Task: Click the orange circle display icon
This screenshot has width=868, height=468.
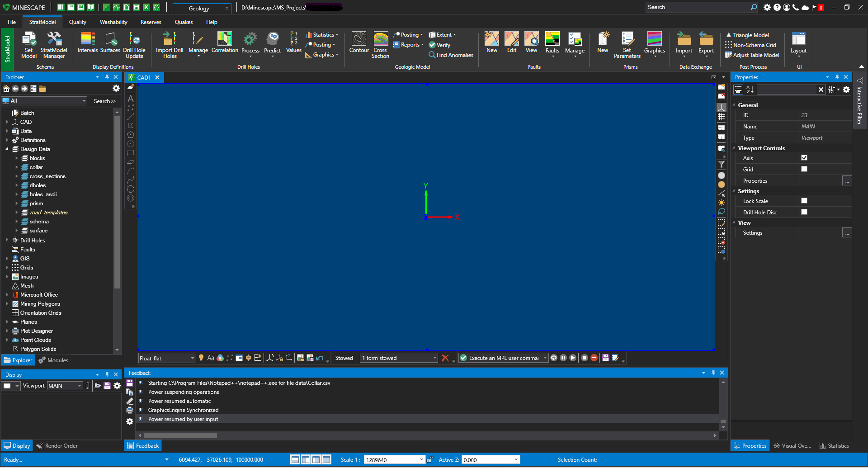Action: coord(722,184)
